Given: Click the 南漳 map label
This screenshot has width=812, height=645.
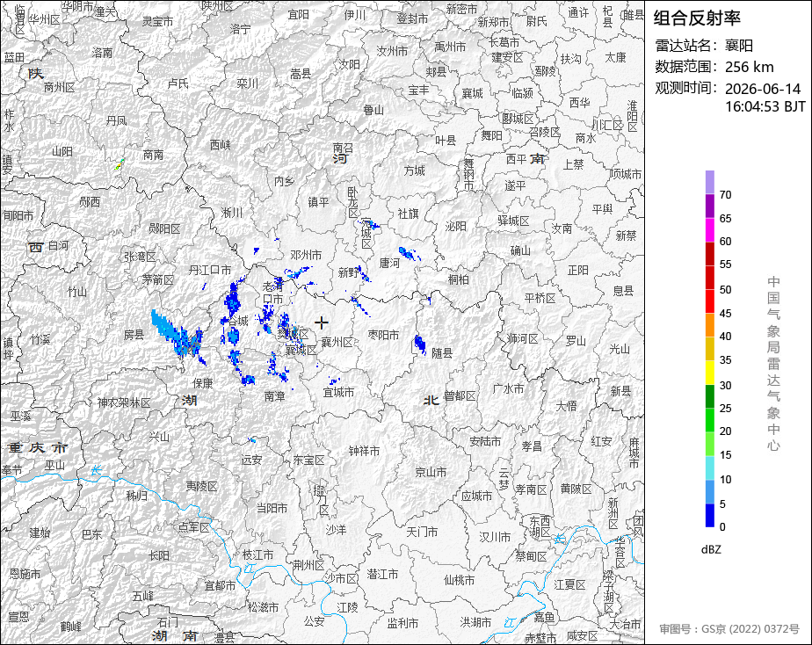Looking at the screenshot, I should (274, 396).
